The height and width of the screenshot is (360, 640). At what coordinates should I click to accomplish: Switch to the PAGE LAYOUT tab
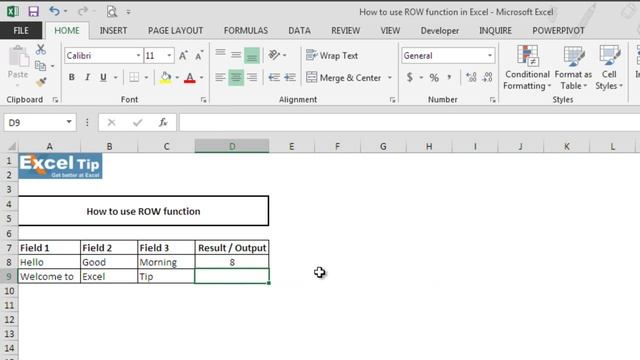175,31
